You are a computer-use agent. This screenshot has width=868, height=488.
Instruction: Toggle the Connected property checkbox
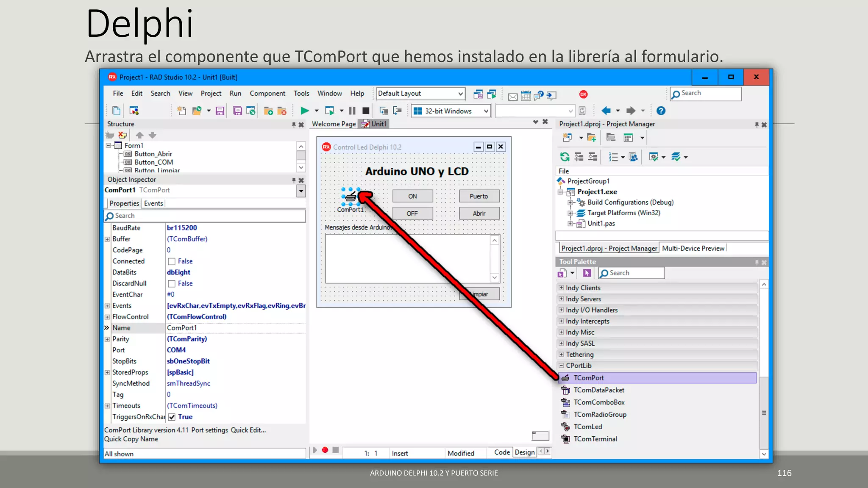coord(172,261)
